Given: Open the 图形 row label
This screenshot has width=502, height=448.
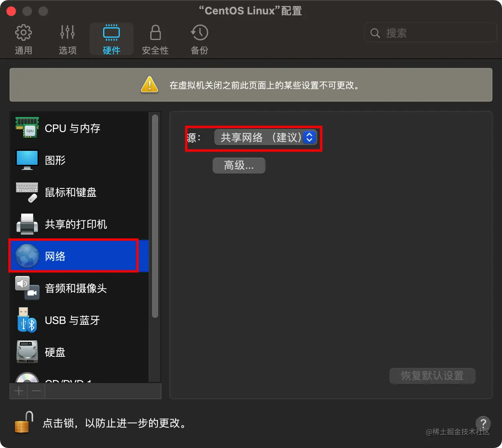Looking at the screenshot, I should tap(55, 160).
